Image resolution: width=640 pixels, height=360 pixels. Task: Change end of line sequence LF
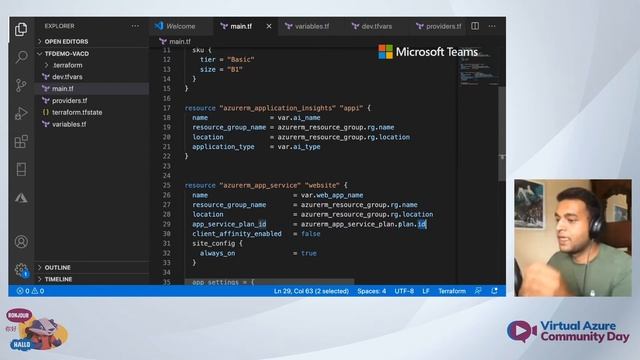426,291
